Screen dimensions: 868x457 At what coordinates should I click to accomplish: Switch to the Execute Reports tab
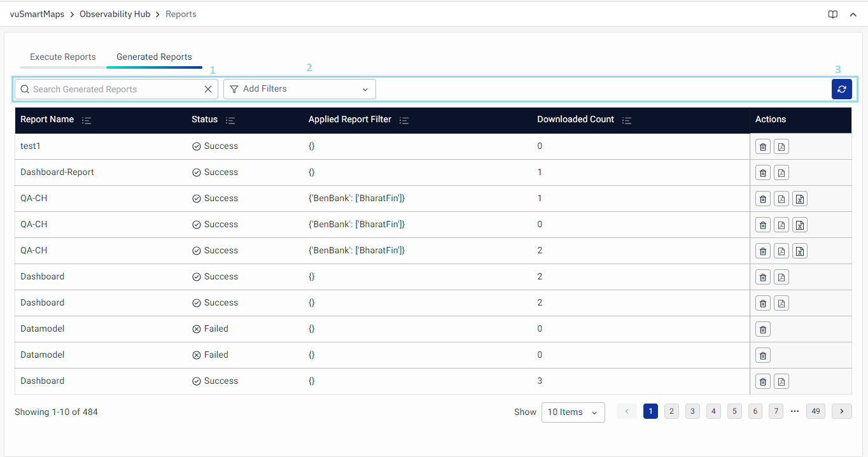(x=63, y=57)
